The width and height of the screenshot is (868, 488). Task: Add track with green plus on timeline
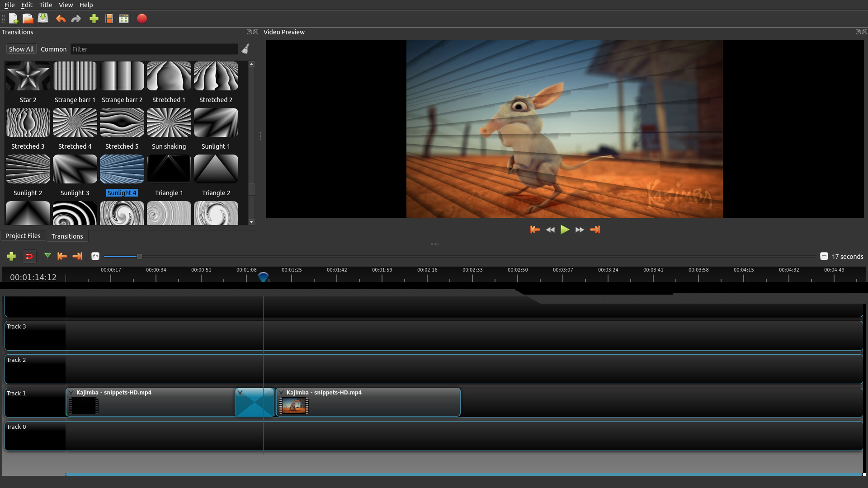point(11,256)
